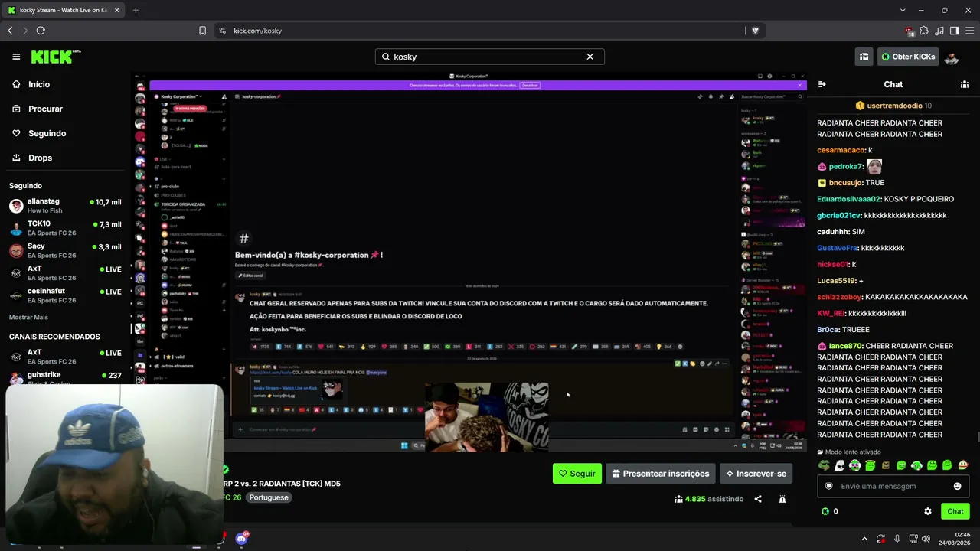The height and width of the screenshot is (551, 980).
Task: Show hidden system tray icons
Action: point(864,539)
